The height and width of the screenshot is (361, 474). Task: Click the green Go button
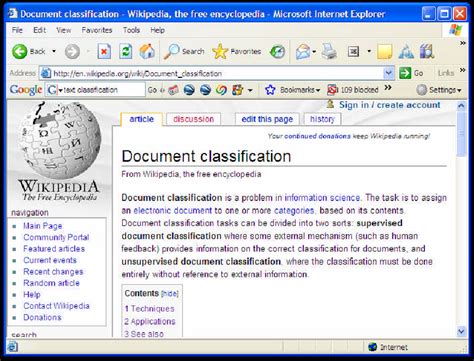pyautogui.click(x=411, y=73)
